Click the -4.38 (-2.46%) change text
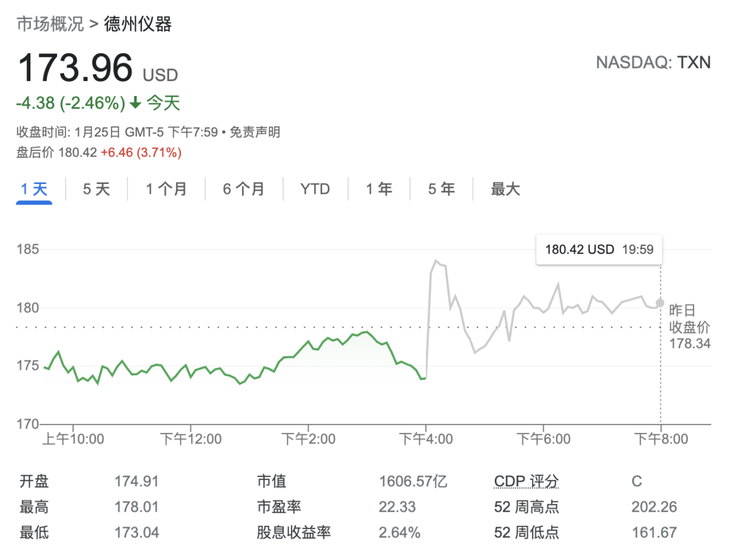The height and width of the screenshot is (560, 740). pyautogui.click(x=71, y=103)
